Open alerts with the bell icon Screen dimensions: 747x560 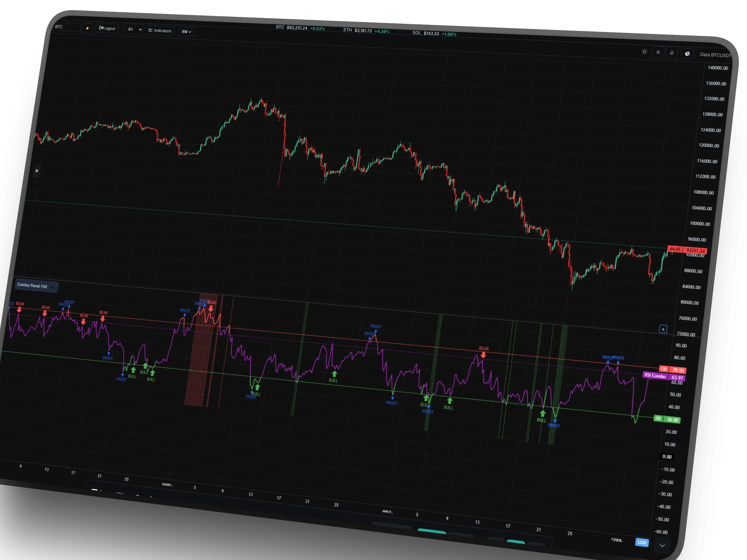[672, 53]
